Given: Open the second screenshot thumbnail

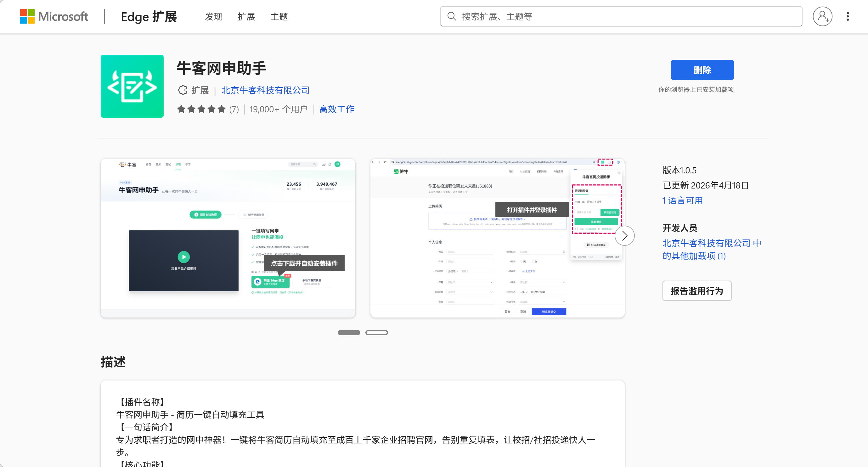Looking at the screenshot, I should pos(497,238).
